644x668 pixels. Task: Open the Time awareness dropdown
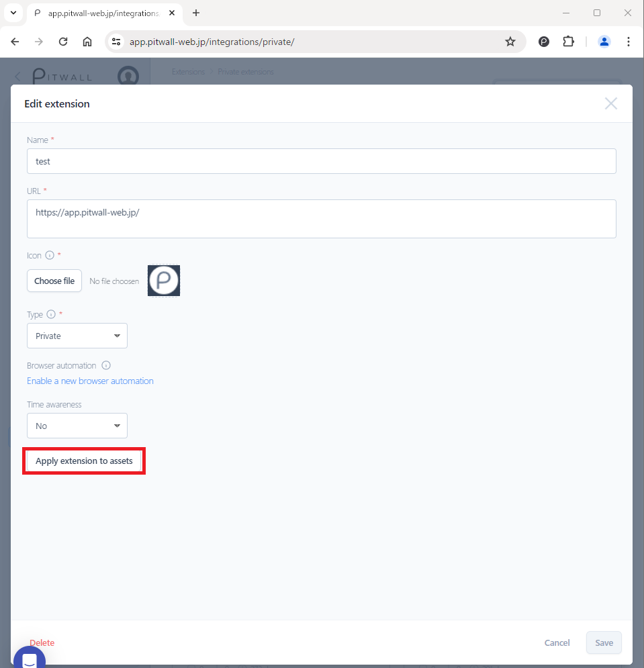(x=77, y=426)
